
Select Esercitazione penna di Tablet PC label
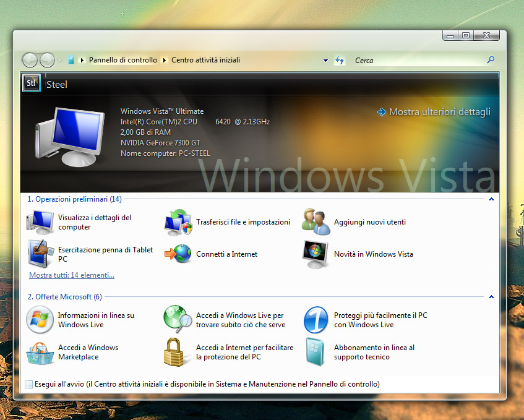pyautogui.click(x=105, y=254)
